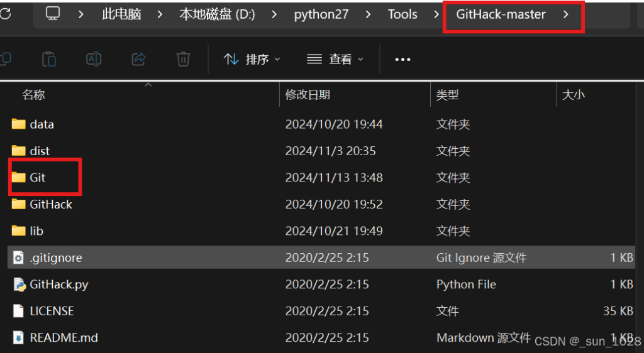Click the refresh icon in address bar
The height and width of the screenshot is (353, 644).
5,14
